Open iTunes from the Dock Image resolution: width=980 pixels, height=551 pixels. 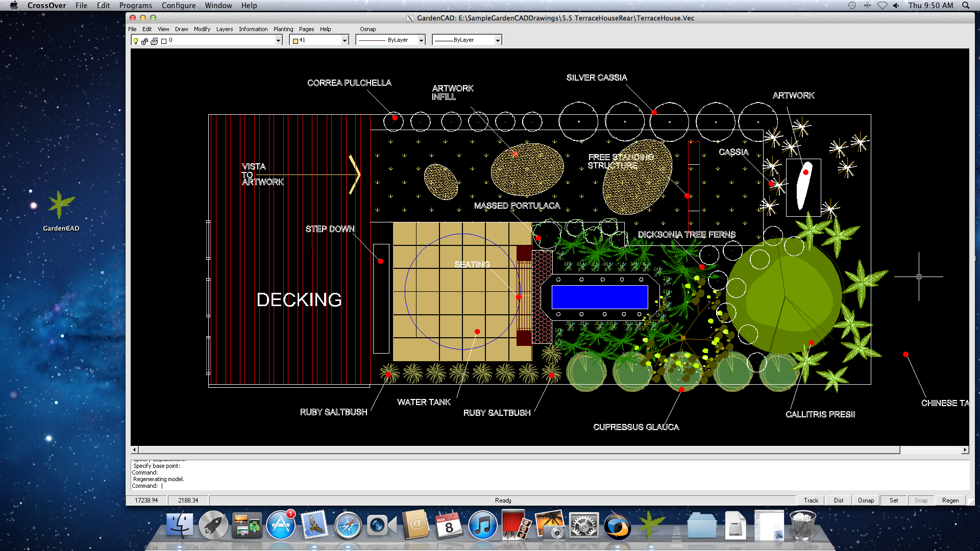click(483, 525)
